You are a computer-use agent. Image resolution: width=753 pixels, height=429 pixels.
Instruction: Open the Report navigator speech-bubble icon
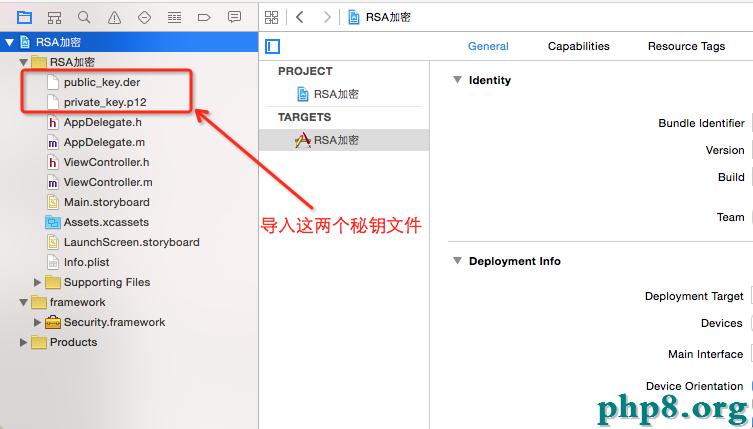click(234, 17)
